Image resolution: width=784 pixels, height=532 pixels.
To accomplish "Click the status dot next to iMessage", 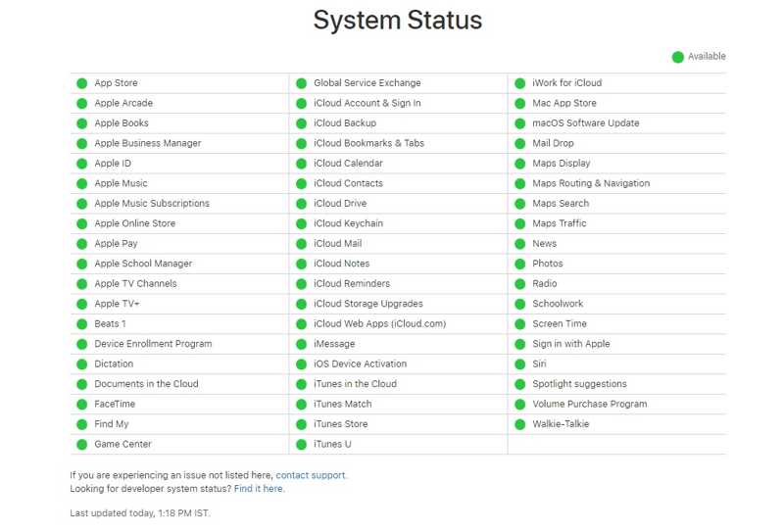I will 302,344.
